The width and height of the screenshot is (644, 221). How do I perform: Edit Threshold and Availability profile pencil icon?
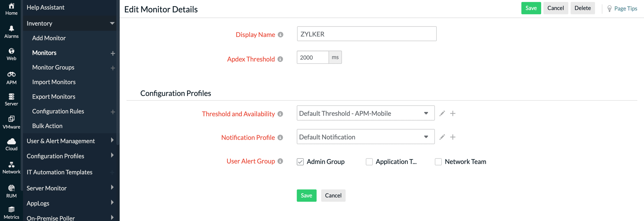[442, 113]
